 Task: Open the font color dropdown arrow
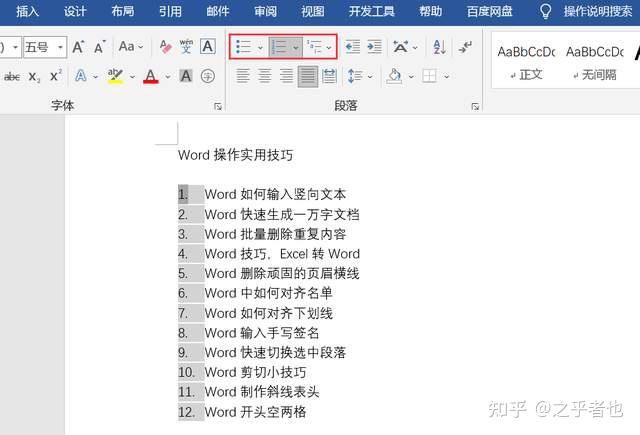click(168, 76)
